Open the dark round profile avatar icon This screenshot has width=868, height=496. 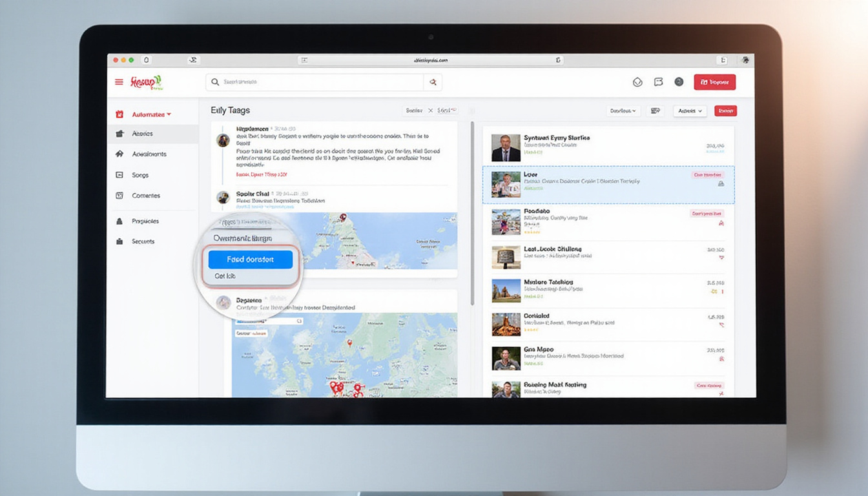(679, 82)
